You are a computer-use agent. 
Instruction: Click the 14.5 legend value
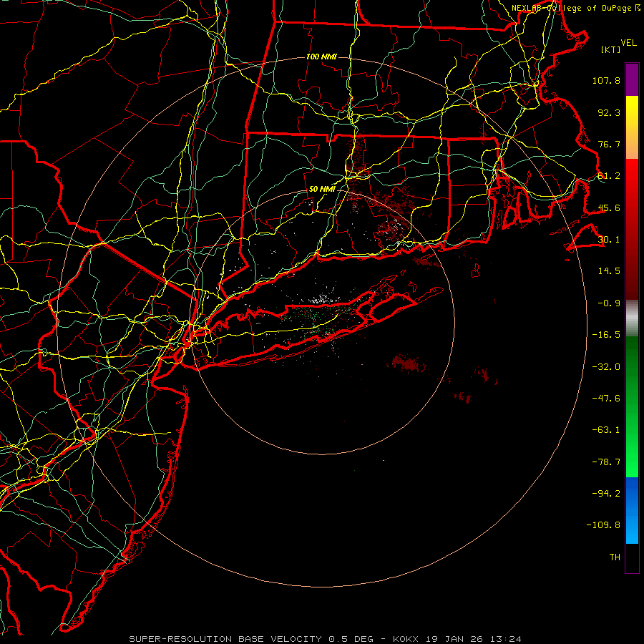pyautogui.click(x=609, y=271)
